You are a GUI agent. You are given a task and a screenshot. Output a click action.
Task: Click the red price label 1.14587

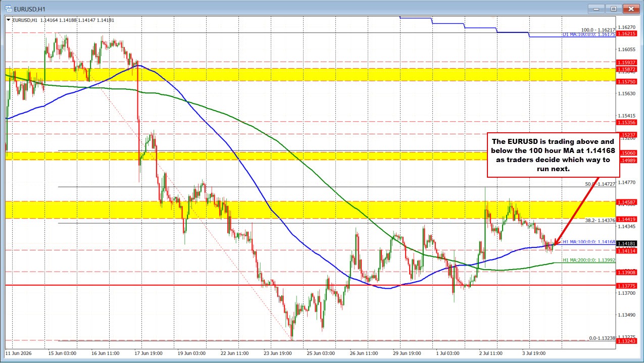click(627, 201)
